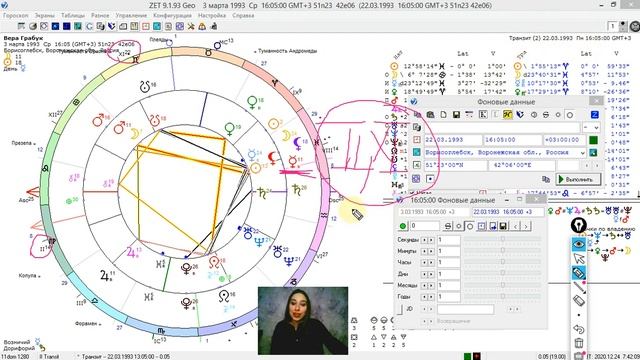Viewport: 640px width, 360px height.
Task: Click new blank page icon in Фоновые данные
Action: 443,115
